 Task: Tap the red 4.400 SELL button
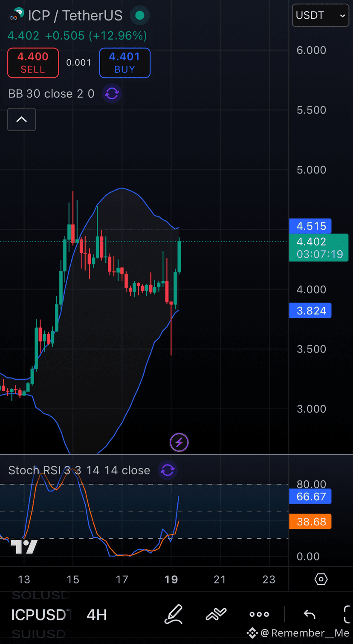pyautogui.click(x=33, y=63)
